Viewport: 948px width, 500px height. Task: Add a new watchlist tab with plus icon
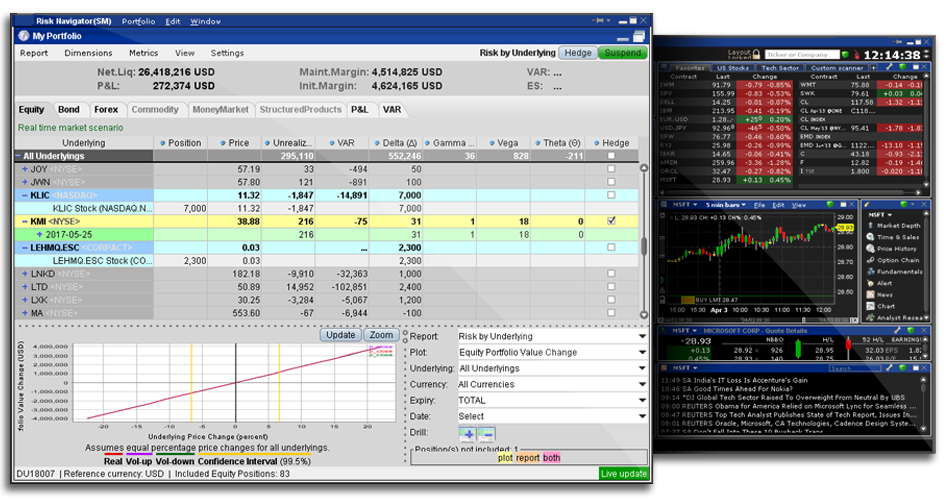coord(873,68)
